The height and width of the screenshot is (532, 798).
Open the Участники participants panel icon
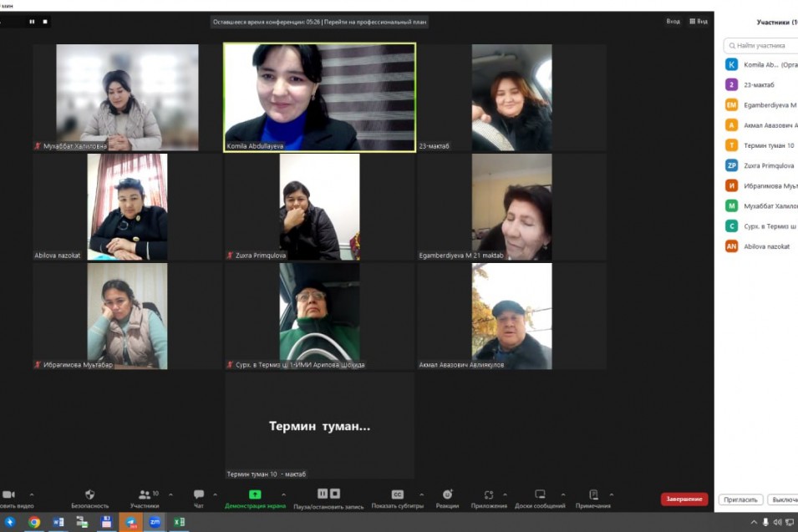[x=145, y=494]
